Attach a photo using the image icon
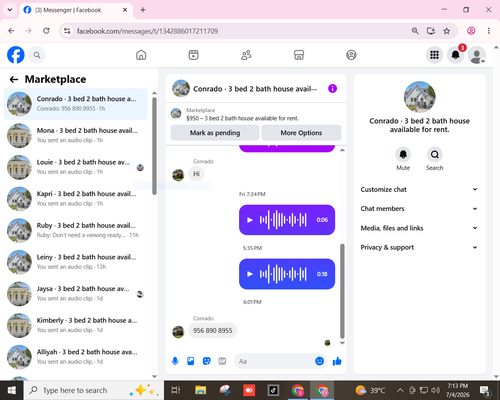 [190, 361]
